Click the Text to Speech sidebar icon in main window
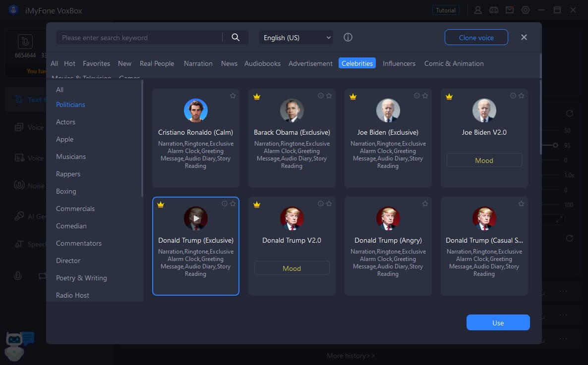This screenshot has height=365, width=588. (19, 100)
